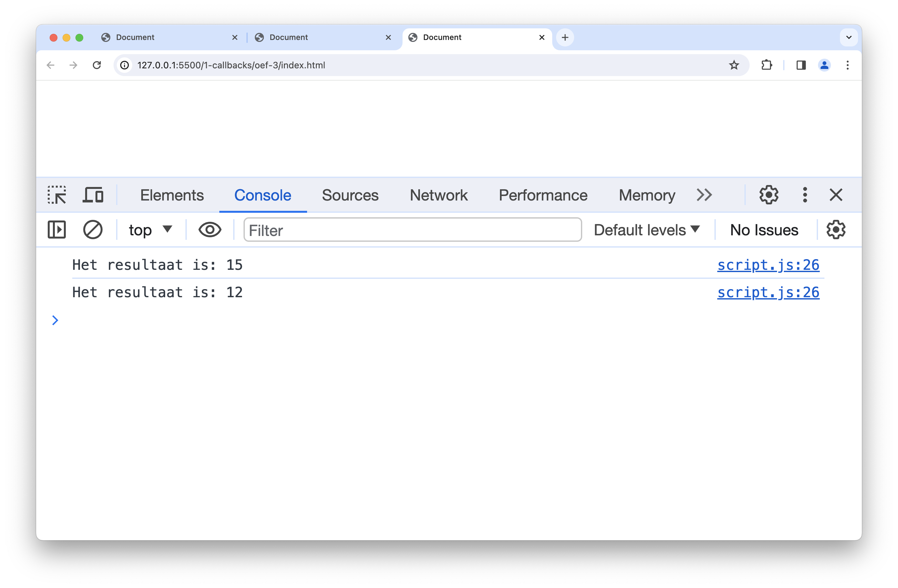Open the Default levels dropdown
This screenshot has width=898, height=588.
click(x=647, y=230)
